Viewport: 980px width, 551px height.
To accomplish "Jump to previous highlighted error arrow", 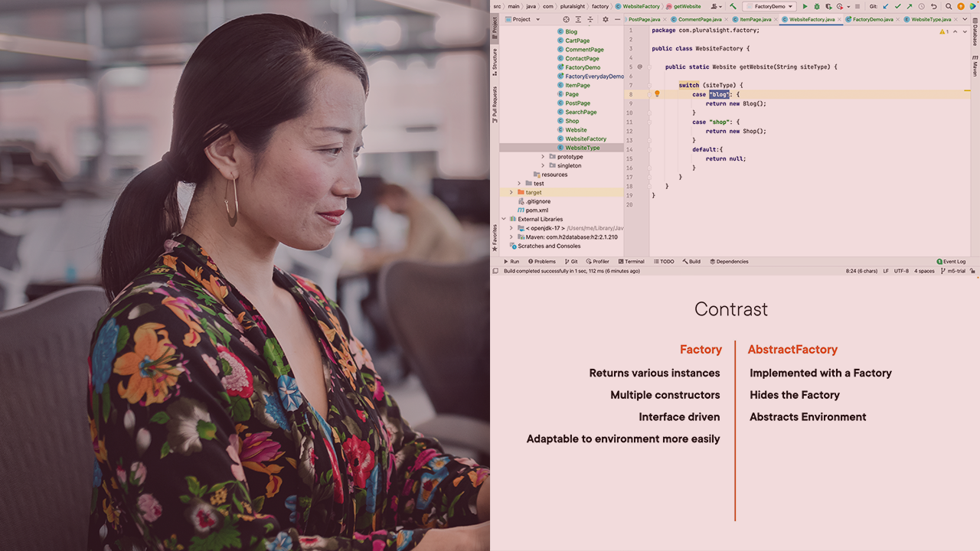I will (955, 31).
